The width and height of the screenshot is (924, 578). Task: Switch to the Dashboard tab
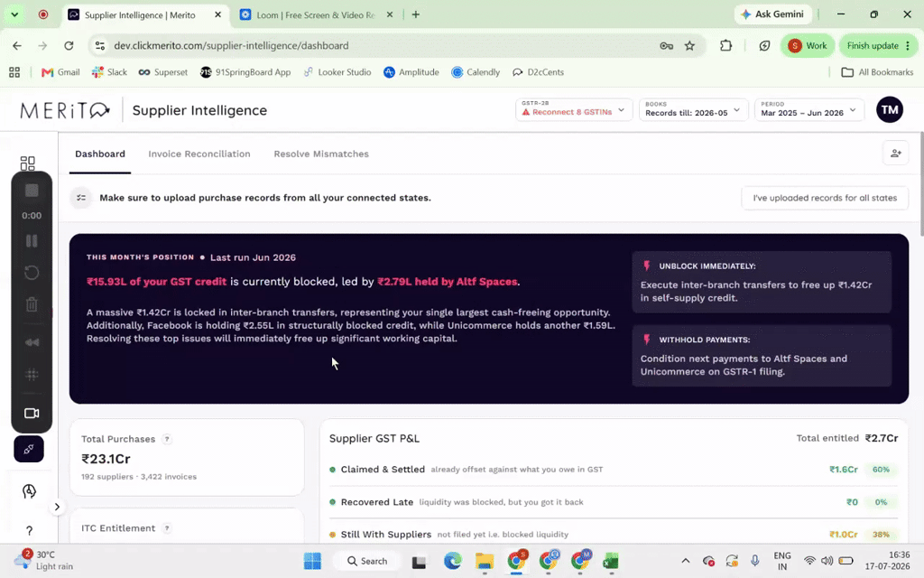pyautogui.click(x=100, y=154)
